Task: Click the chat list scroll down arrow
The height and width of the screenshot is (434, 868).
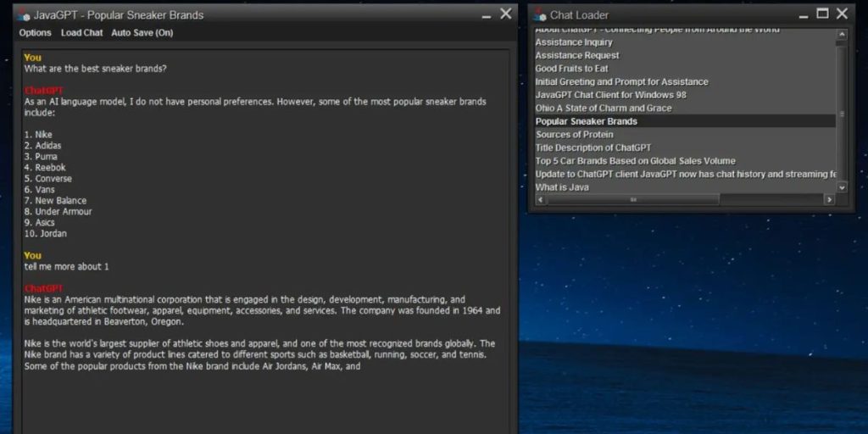Action: [x=842, y=187]
